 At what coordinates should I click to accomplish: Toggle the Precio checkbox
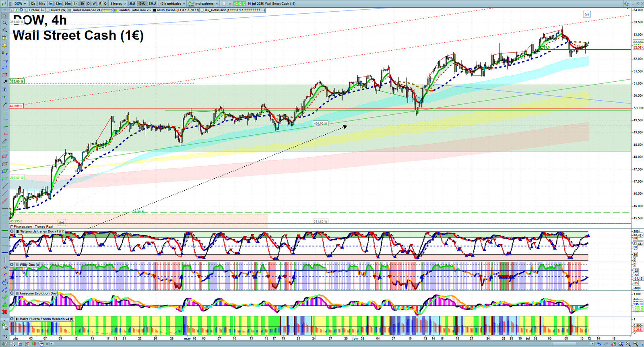27,10
